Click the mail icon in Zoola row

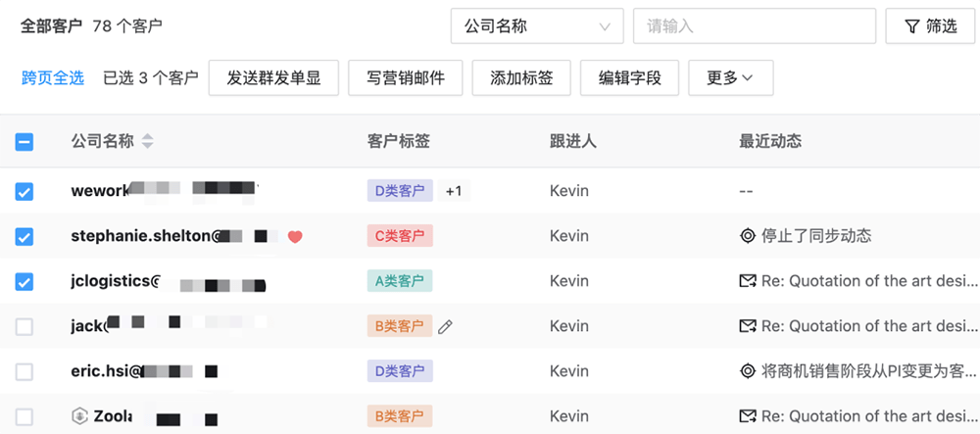(x=748, y=416)
